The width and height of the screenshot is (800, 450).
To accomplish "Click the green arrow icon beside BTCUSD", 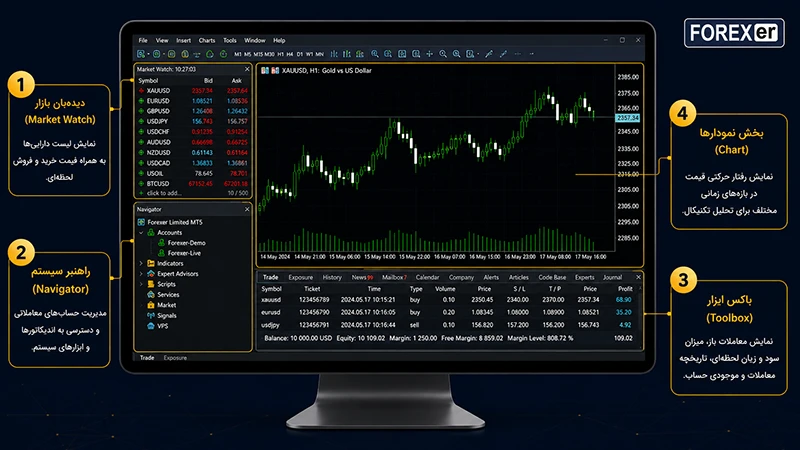I will [x=141, y=183].
